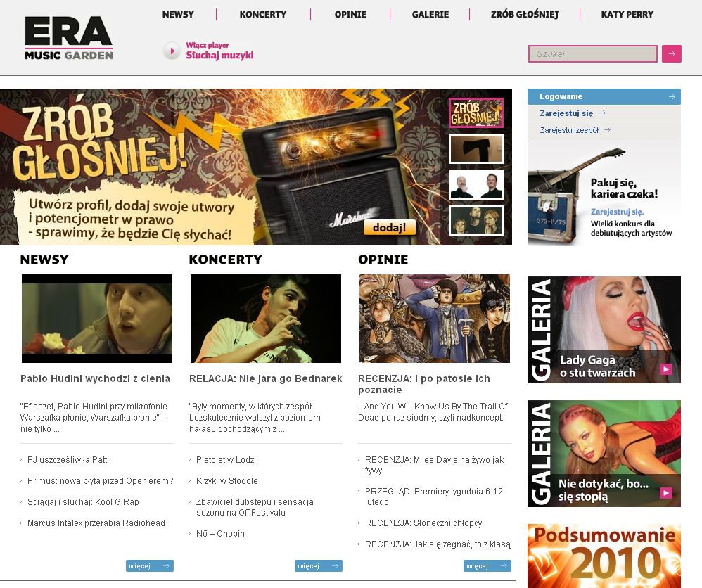Click the 'Słuchaj muzyki' link
This screenshot has height=588, width=702.
pos(220,55)
